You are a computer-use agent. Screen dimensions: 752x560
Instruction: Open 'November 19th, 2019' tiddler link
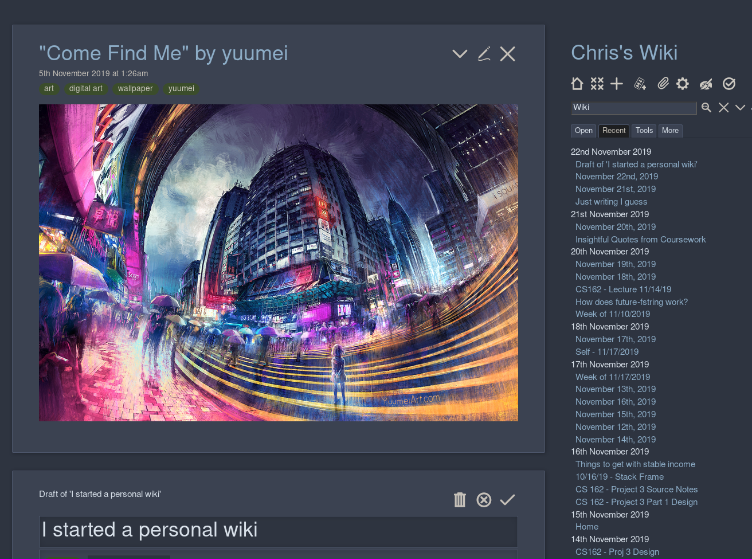(x=616, y=264)
